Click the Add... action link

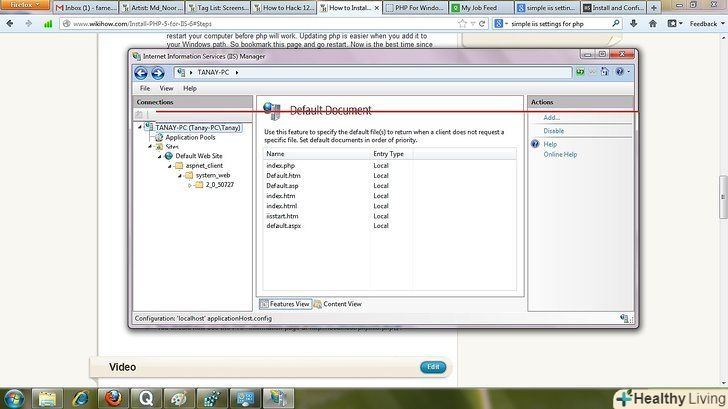(551, 118)
